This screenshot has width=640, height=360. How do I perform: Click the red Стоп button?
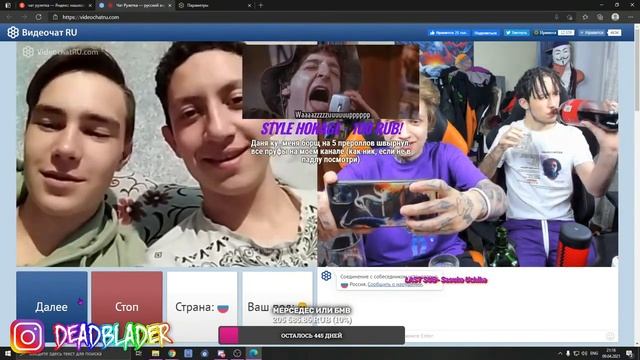[x=127, y=307]
